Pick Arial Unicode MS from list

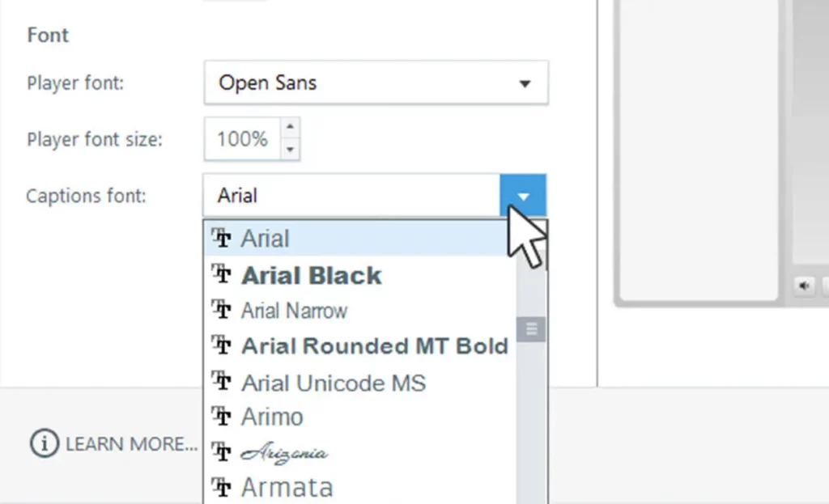(x=333, y=382)
